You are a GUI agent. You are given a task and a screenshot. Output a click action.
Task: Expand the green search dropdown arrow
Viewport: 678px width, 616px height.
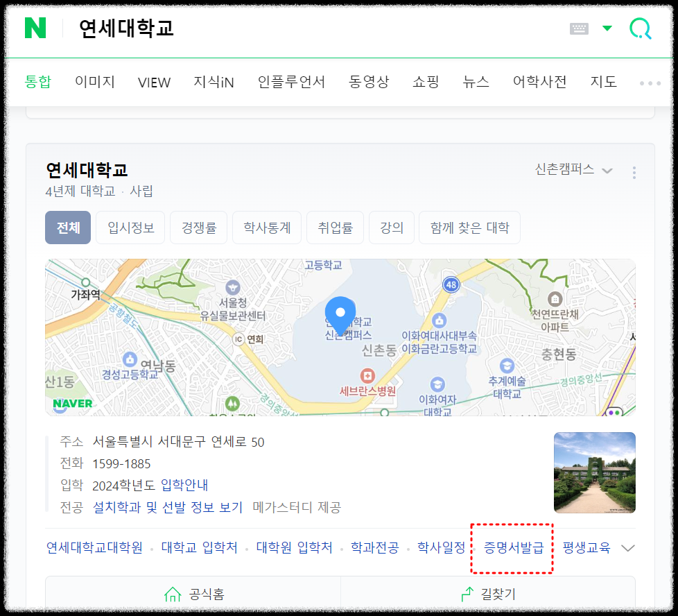coord(607,28)
